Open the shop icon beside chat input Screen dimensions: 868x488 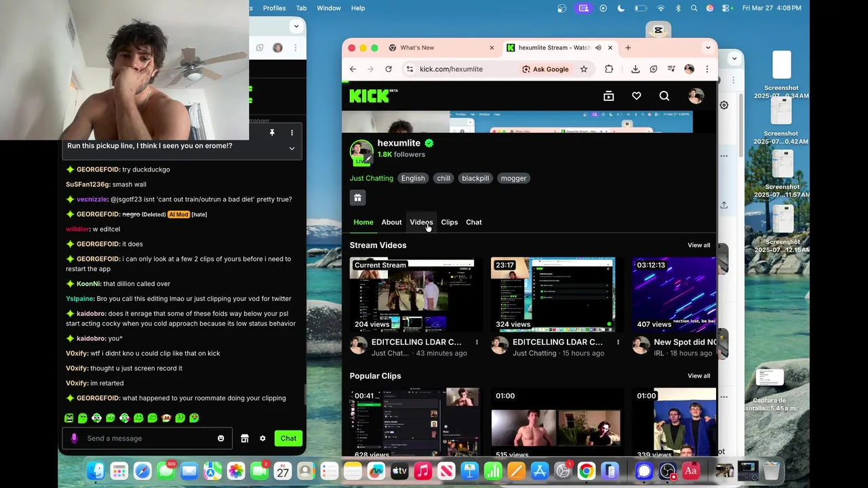(x=245, y=439)
